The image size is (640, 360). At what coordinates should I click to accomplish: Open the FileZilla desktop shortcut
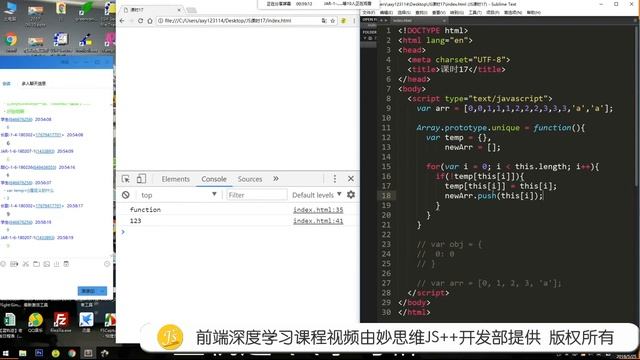point(61,322)
